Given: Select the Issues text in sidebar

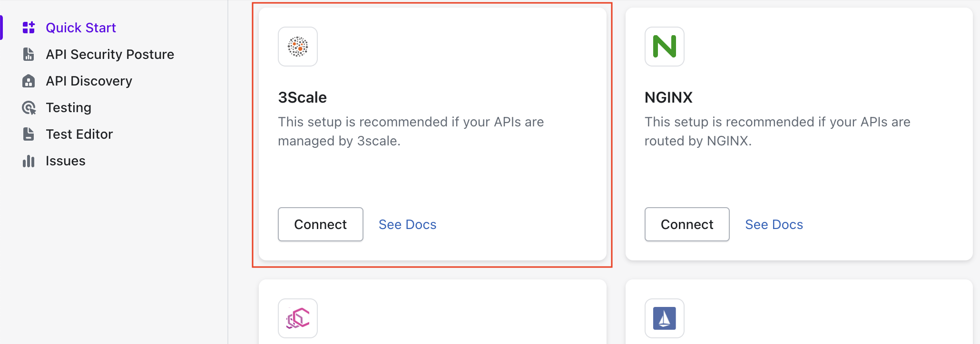Looking at the screenshot, I should click(x=66, y=161).
